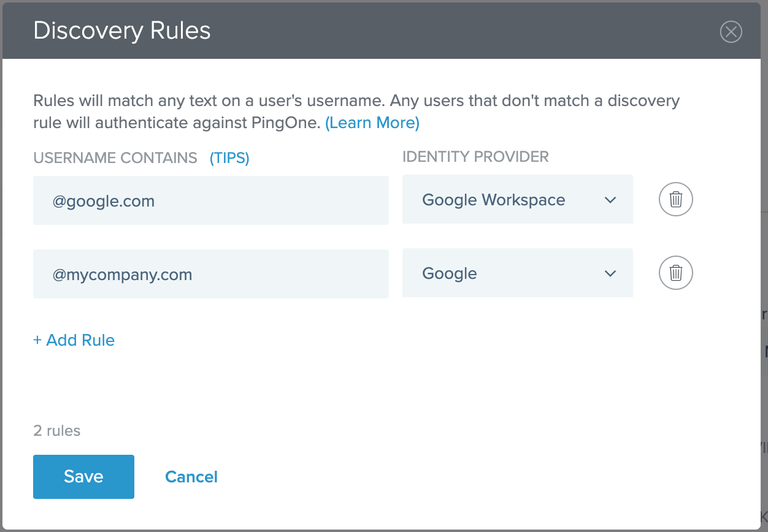This screenshot has height=532, width=768.
Task: Delete the @google.com discovery rule
Action: pyautogui.click(x=675, y=199)
